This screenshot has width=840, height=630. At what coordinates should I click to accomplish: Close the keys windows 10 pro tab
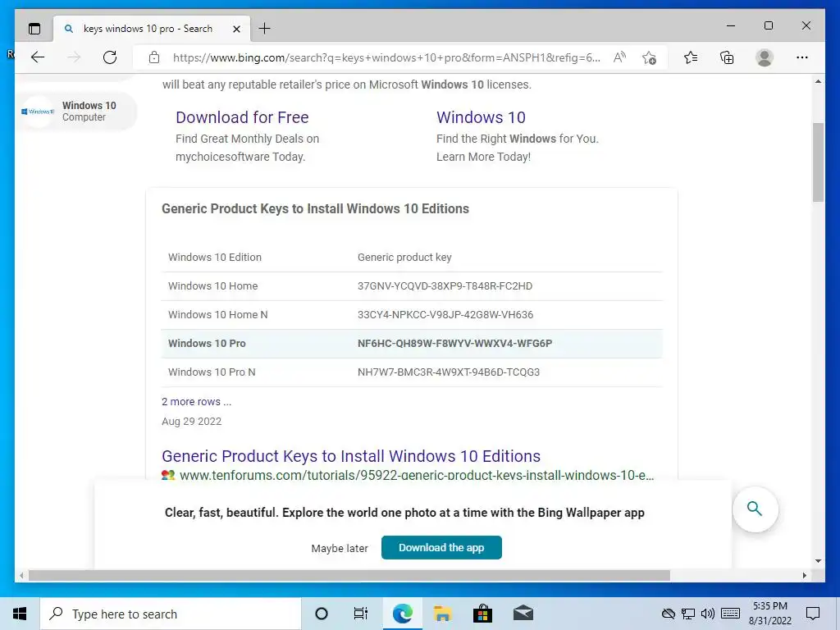[236, 29]
